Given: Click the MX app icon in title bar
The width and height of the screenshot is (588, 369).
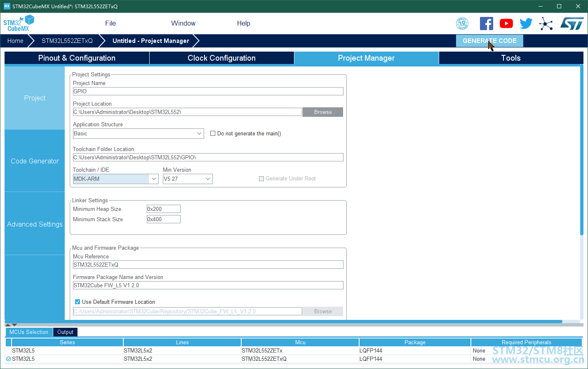Looking at the screenshot, I should (x=7, y=6).
